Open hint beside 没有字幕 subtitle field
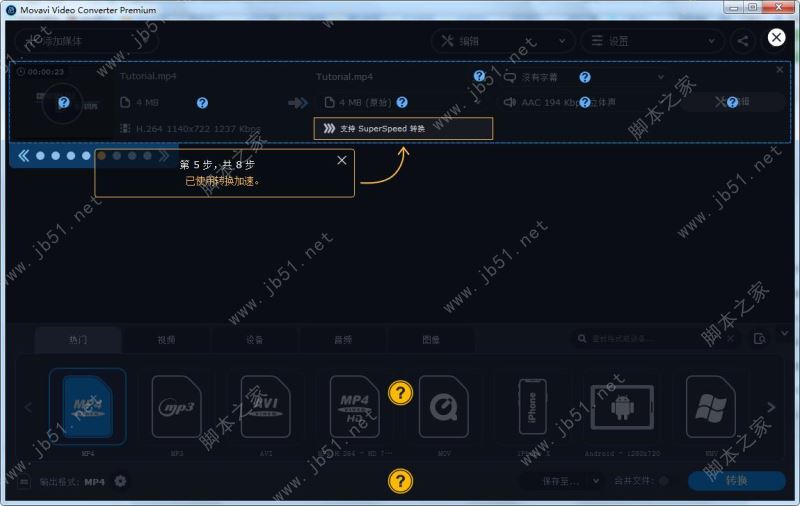This screenshot has height=506, width=800. 585,77
